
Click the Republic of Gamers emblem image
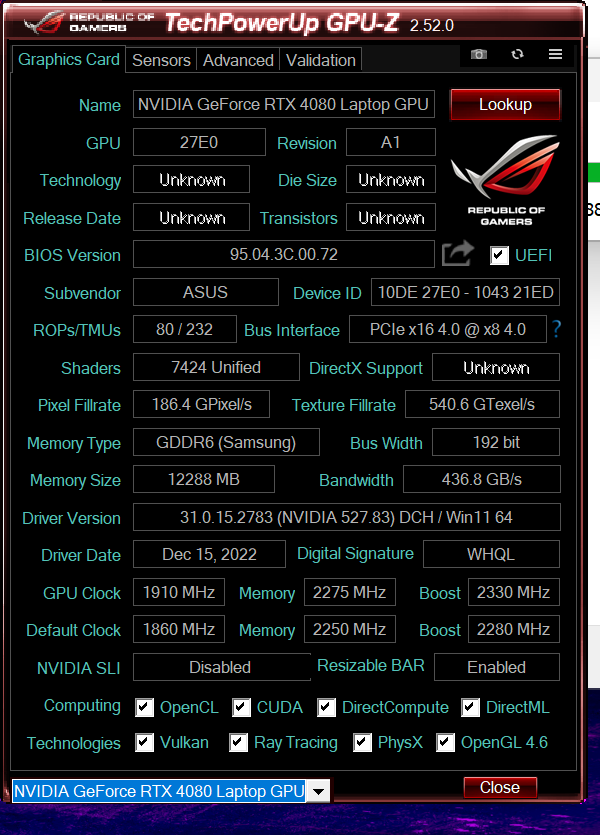[505, 180]
